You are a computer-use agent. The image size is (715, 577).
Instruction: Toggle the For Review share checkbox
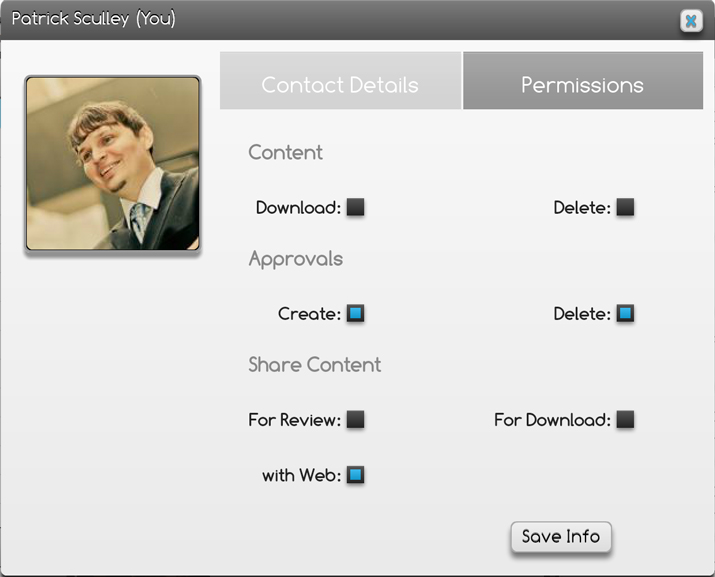[355, 420]
